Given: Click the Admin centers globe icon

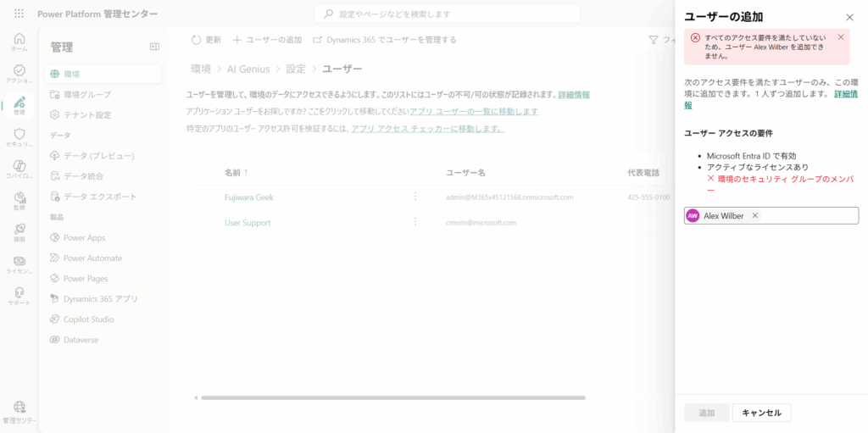Looking at the screenshot, I should [19, 409].
